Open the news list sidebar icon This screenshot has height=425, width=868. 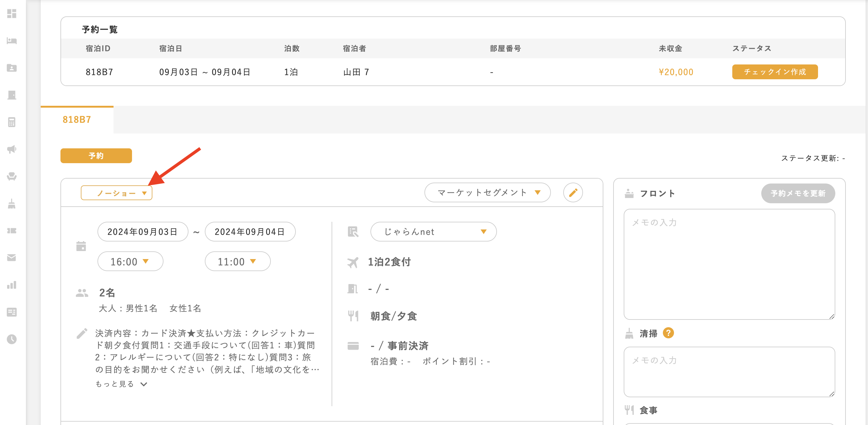(12, 312)
